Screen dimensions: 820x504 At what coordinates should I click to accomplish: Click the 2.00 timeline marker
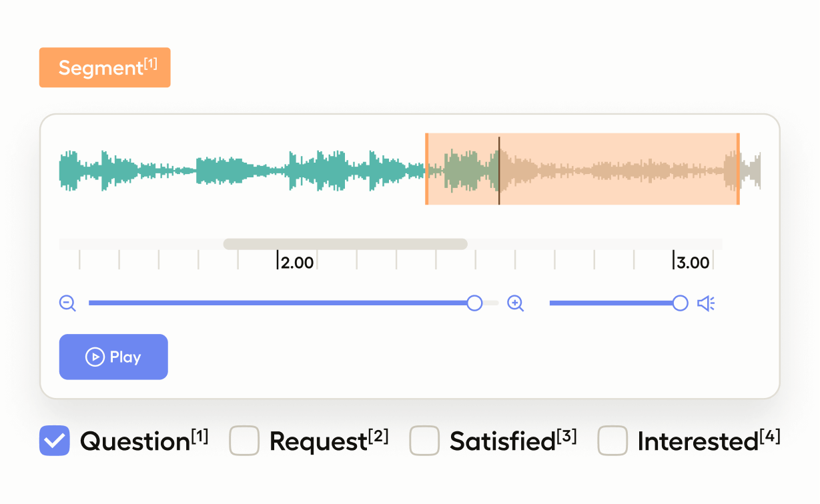[x=296, y=262]
